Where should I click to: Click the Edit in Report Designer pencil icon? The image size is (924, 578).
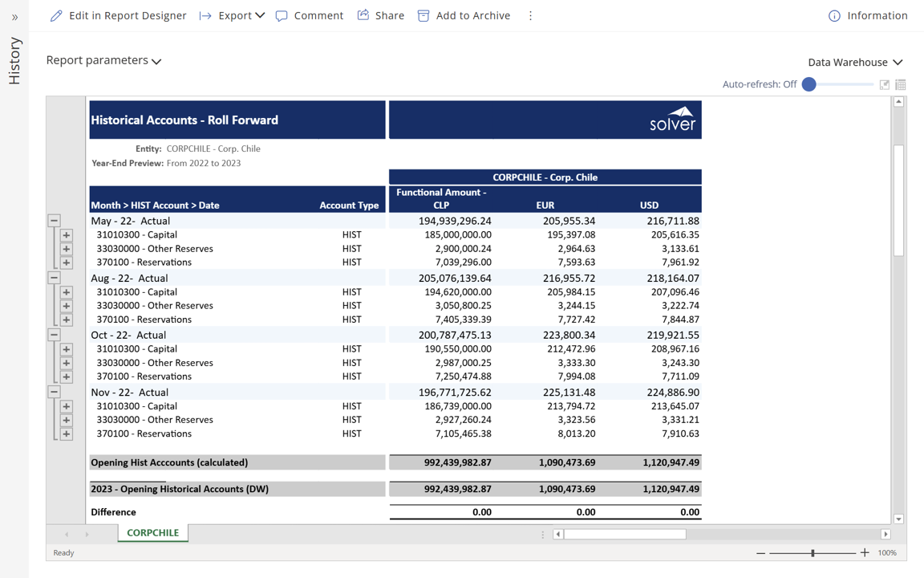(56, 16)
